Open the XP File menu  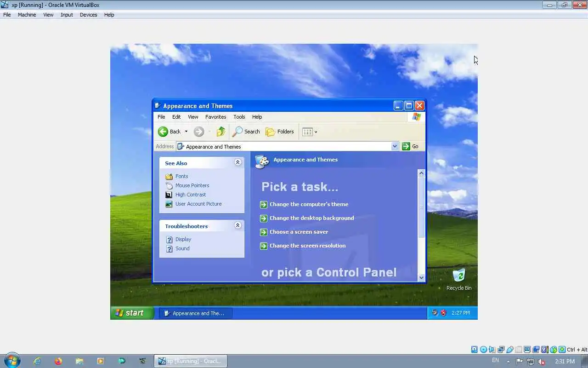(x=161, y=117)
